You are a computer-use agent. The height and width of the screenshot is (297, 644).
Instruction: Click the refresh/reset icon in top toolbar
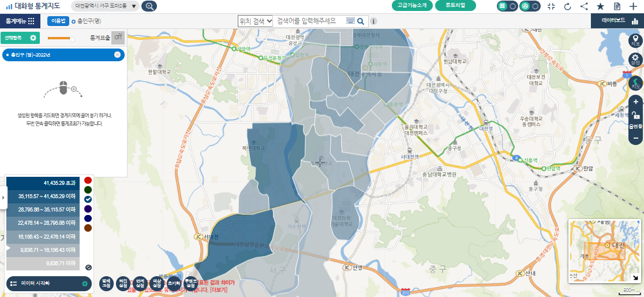pos(567,6)
